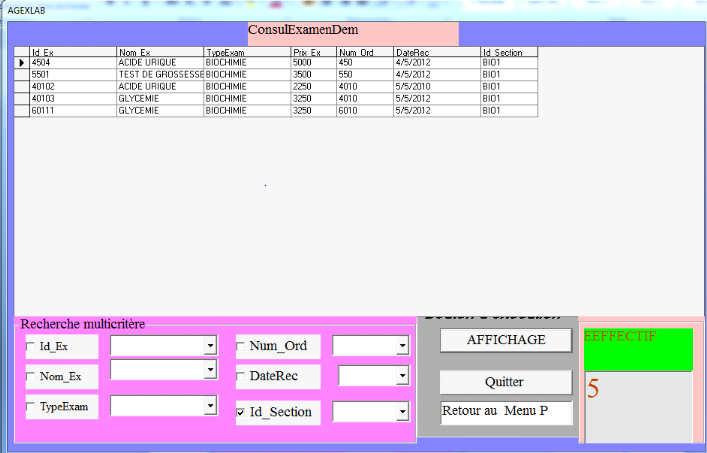Uncheck the Id_Section checkbox
Image resolution: width=707 pixels, height=453 pixels.
click(241, 412)
